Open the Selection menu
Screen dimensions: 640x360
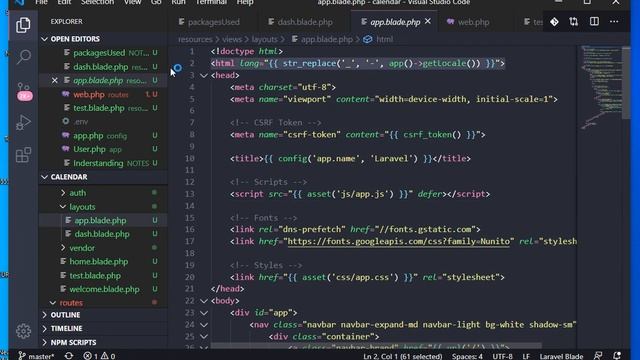pos(97,2)
